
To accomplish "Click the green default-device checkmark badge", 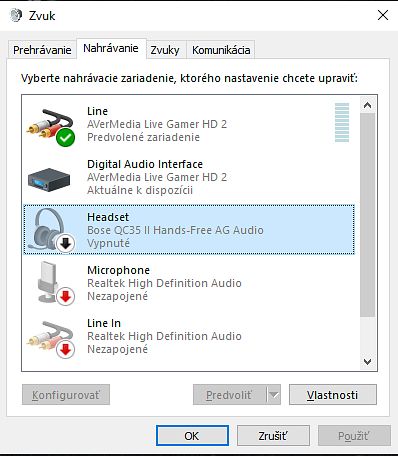I will (65, 137).
